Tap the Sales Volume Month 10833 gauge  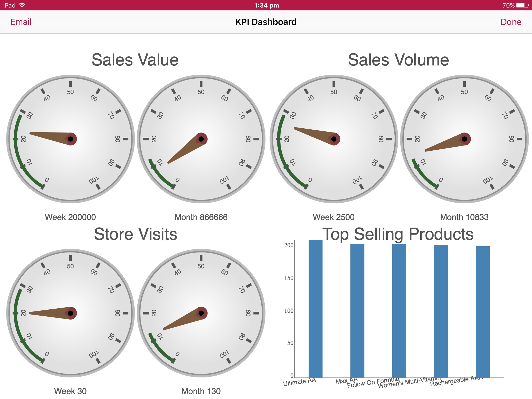464,139
